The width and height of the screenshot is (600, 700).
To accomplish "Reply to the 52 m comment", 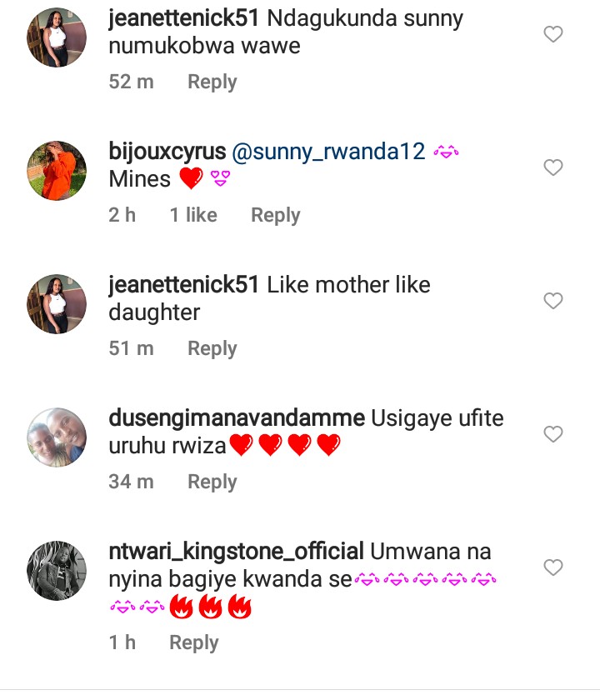I will pos(212,82).
